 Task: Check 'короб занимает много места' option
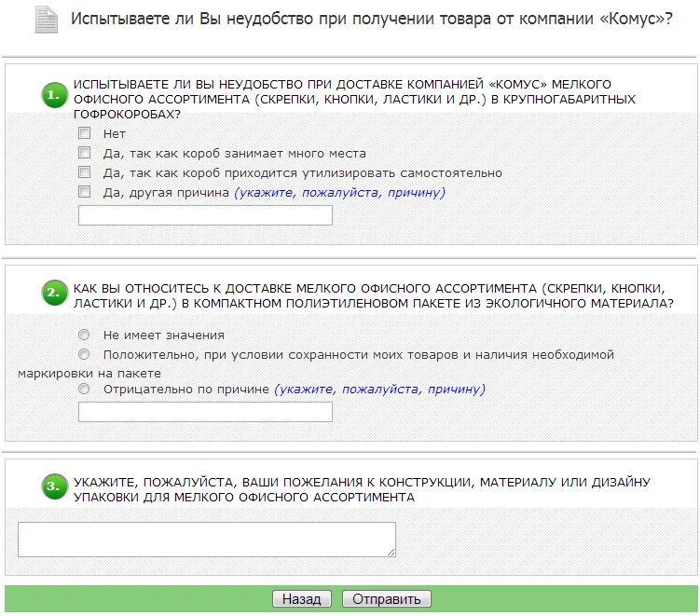(x=85, y=153)
